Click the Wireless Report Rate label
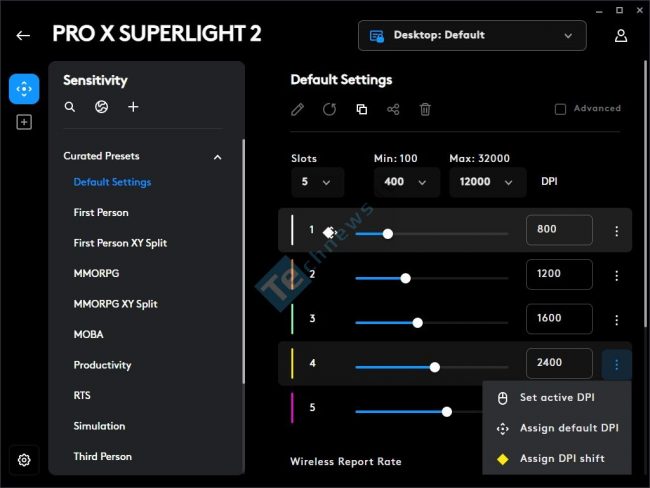Image resolution: width=650 pixels, height=488 pixels. pyautogui.click(x=346, y=461)
